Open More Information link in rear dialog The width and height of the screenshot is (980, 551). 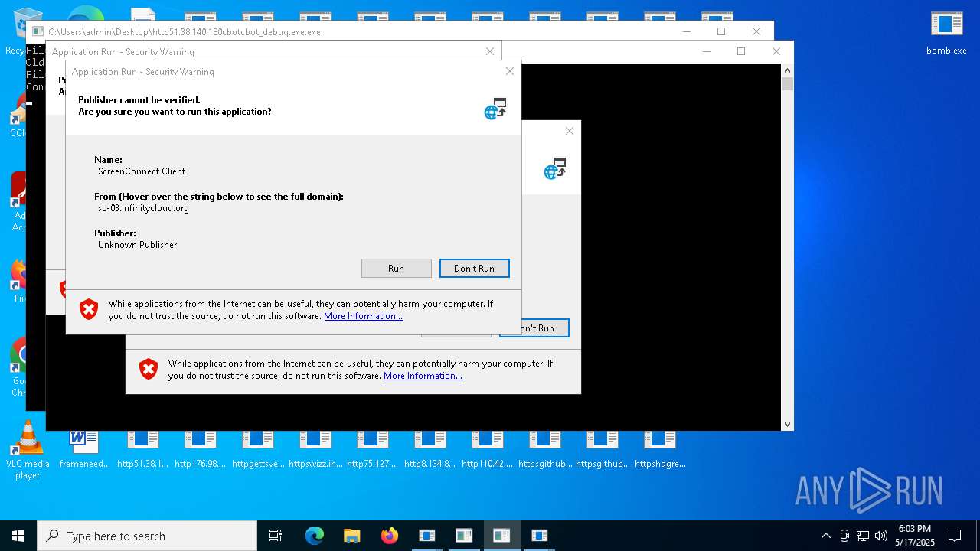[x=423, y=376]
